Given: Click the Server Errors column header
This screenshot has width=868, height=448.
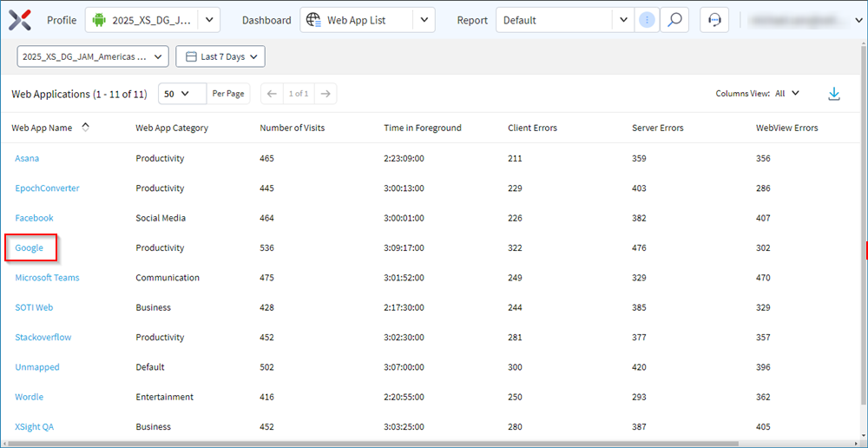Looking at the screenshot, I should pyautogui.click(x=658, y=128).
